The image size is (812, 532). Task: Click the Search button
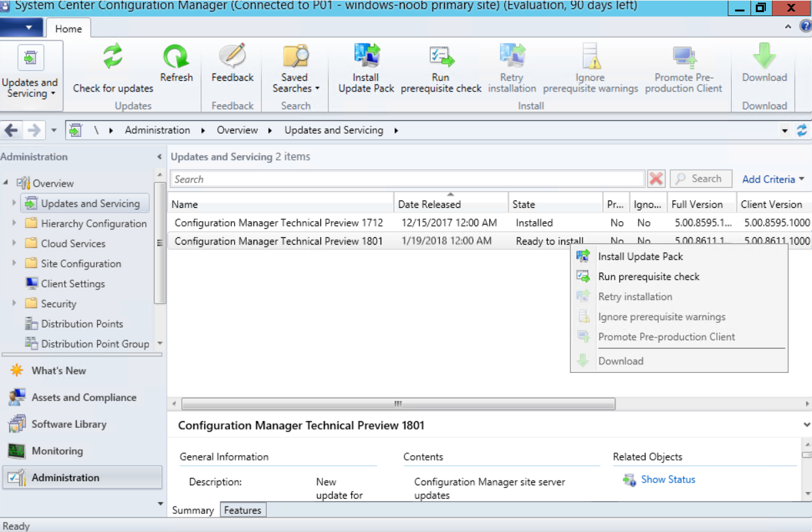pyautogui.click(x=700, y=179)
